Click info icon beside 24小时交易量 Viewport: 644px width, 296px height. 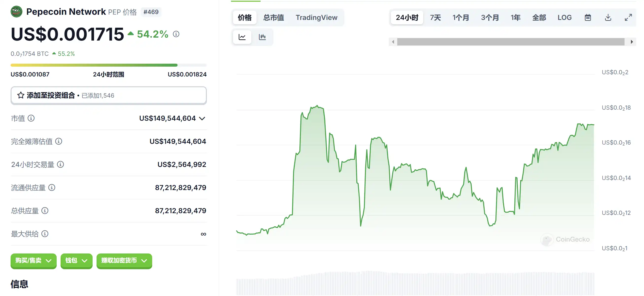point(61,164)
